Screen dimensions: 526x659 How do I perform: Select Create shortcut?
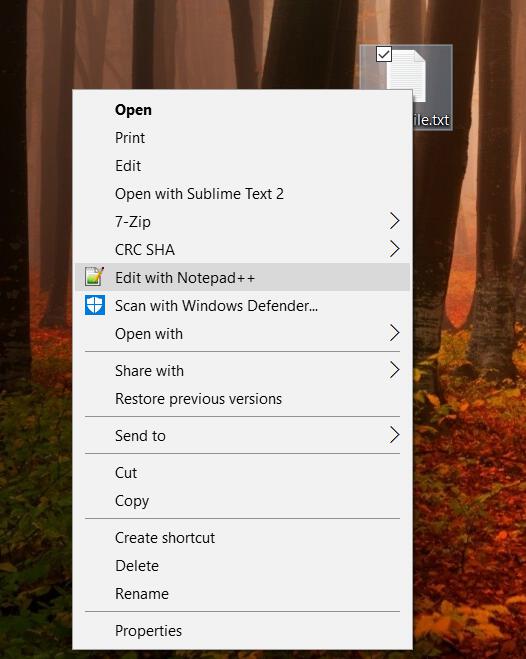[x=242, y=538]
